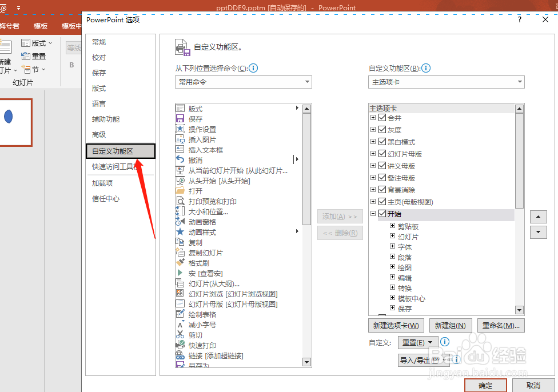Select the 大小和位置 command icon
558x392 pixels.
[180, 211]
